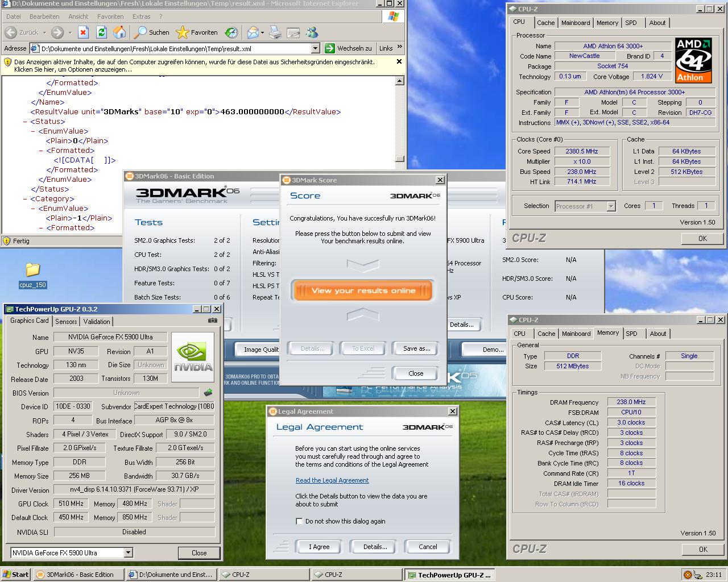Collapse the Category node in the XML
Image resolution: width=728 pixels, height=582 pixels.
25,199
